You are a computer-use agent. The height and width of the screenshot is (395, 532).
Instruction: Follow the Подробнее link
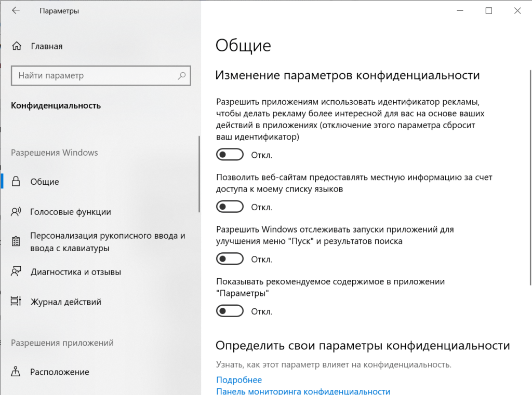[239, 380]
